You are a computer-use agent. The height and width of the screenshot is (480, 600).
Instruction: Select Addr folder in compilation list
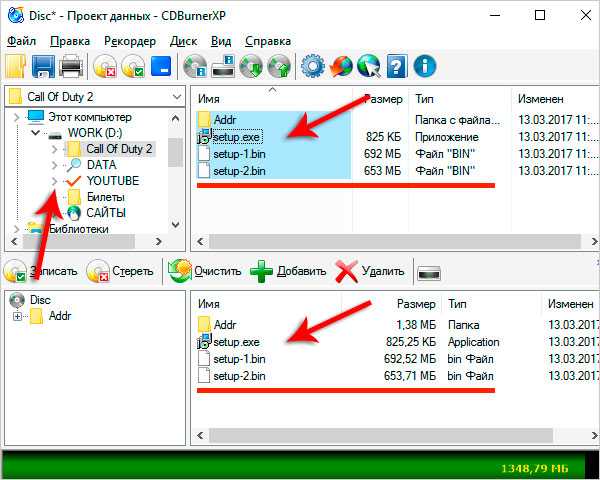225,325
